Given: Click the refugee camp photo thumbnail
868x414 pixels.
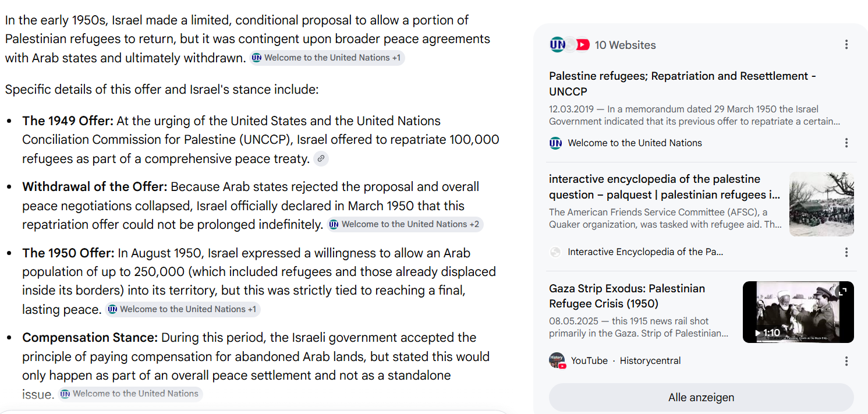Looking at the screenshot, I should tap(821, 204).
